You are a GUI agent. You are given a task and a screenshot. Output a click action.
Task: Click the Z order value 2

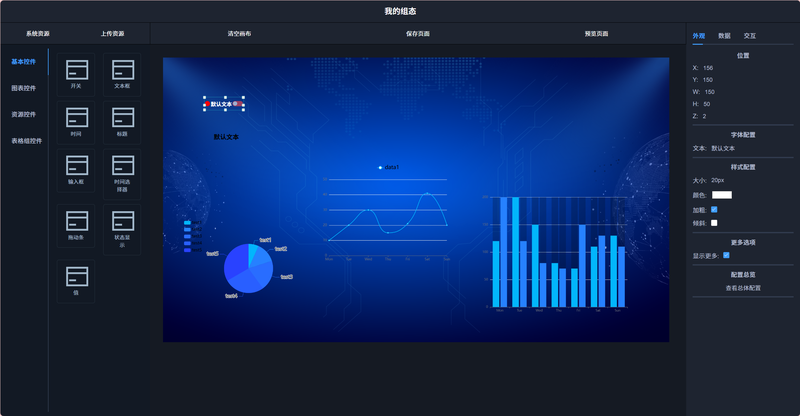coord(705,116)
